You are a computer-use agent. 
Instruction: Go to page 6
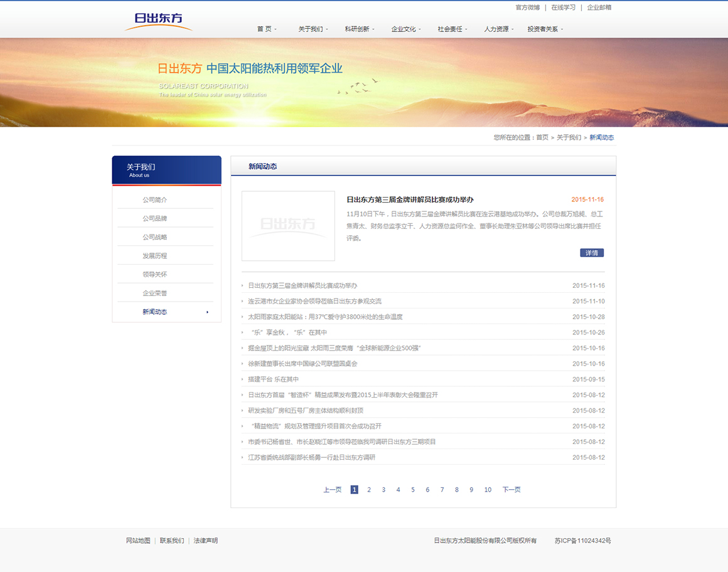427,489
